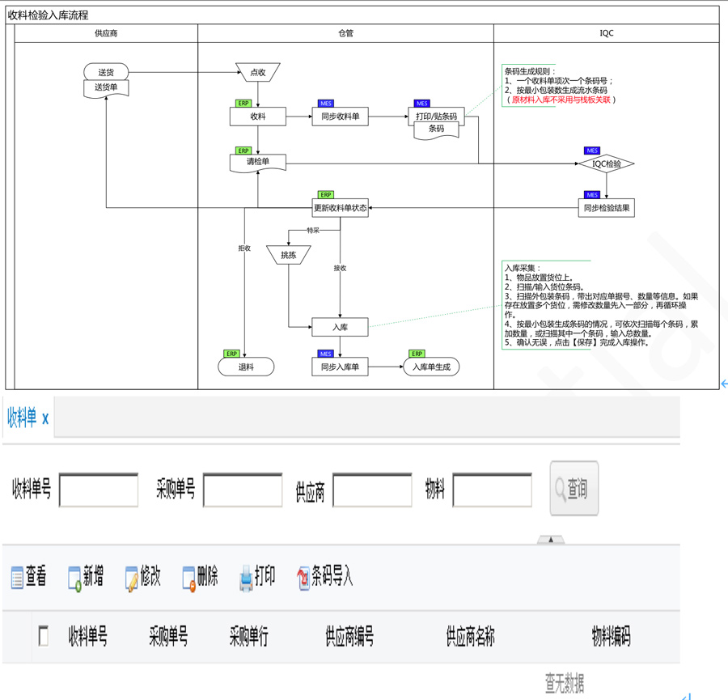Focus the 物料 input field
728x700 pixels.
coord(492,490)
